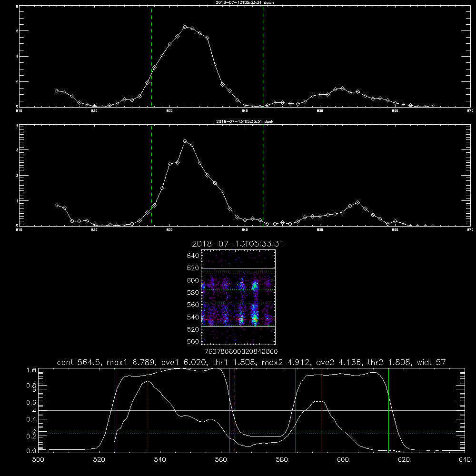Click x-axis label 620 on bottom plot
This screenshot has height=476, width=476.
pyautogui.click(x=404, y=460)
